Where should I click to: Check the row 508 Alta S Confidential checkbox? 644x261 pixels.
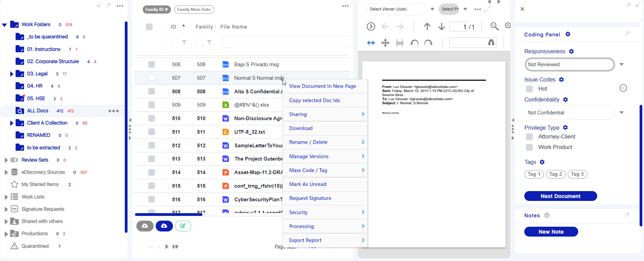pyautogui.click(x=152, y=92)
